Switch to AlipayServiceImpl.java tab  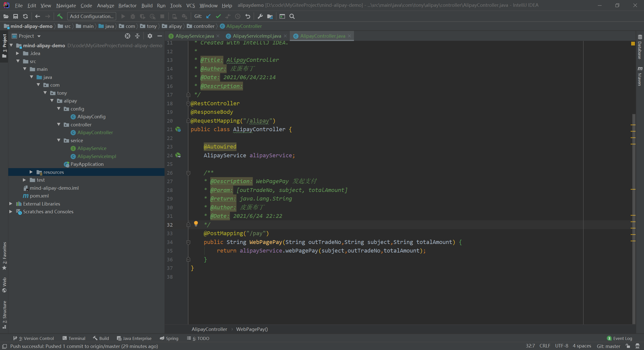257,36
